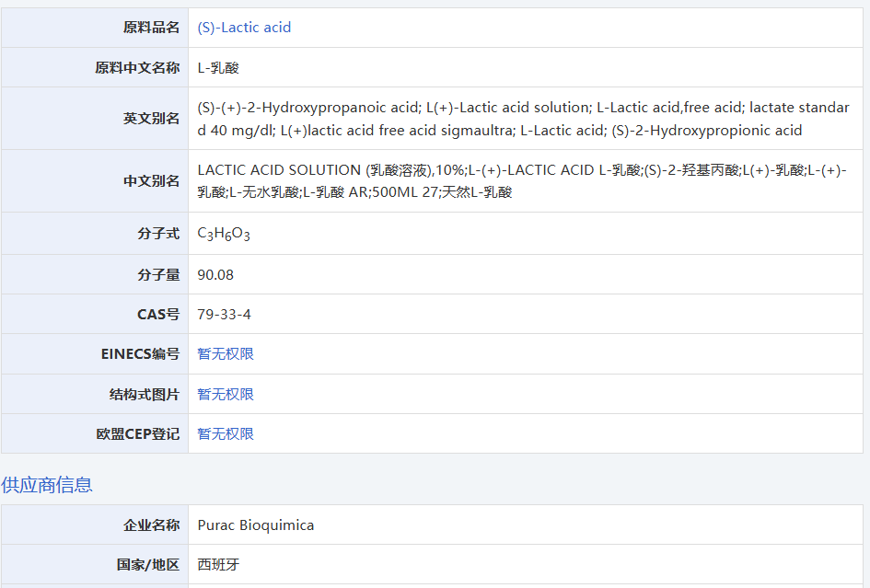The width and height of the screenshot is (870, 588).
Task: Click the 国家/地区 row label
Action: coord(150,564)
